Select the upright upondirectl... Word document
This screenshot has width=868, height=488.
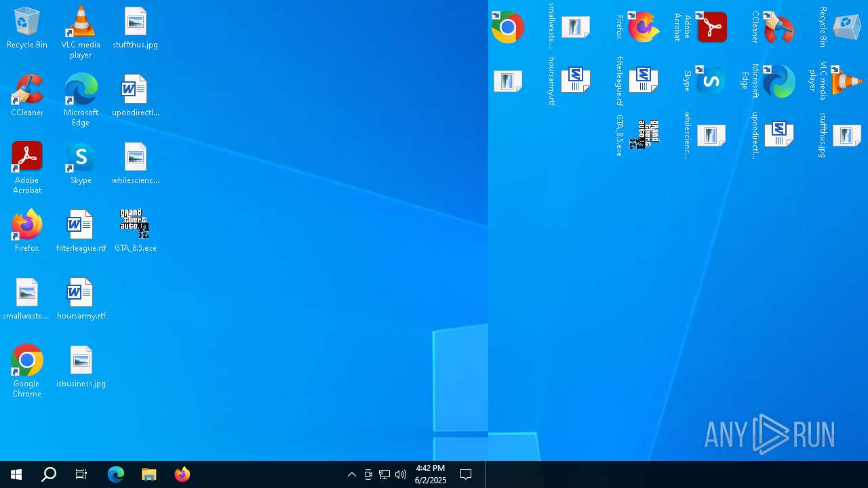click(x=135, y=96)
